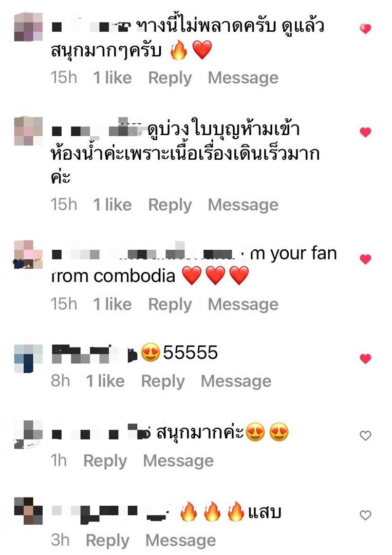Unlike the 55555 comment heart
392x555 pixels.
(x=365, y=359)
